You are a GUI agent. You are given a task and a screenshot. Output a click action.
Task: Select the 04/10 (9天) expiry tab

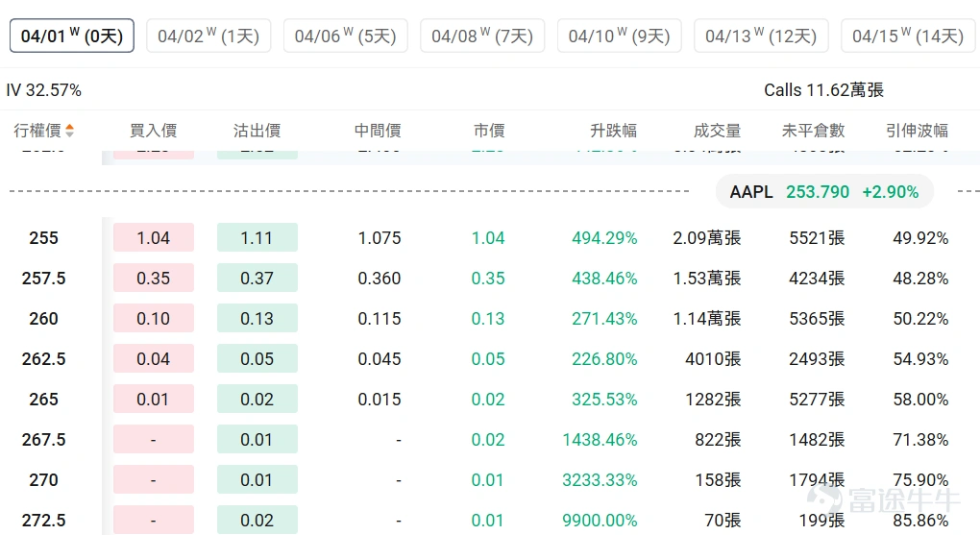[620, 36]
